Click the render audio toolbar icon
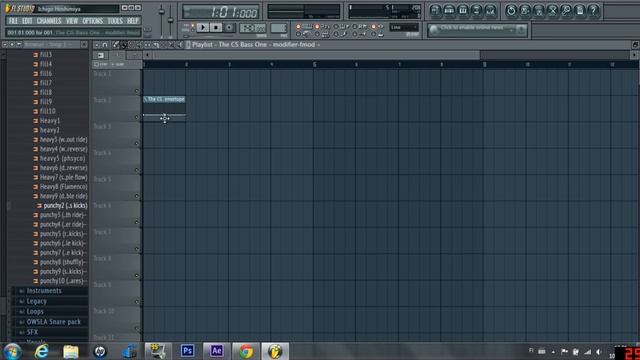 (x=538, y=10)
